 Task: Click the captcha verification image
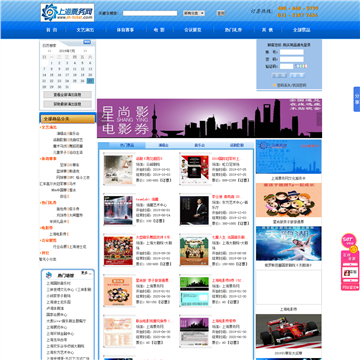pos(301,66)
